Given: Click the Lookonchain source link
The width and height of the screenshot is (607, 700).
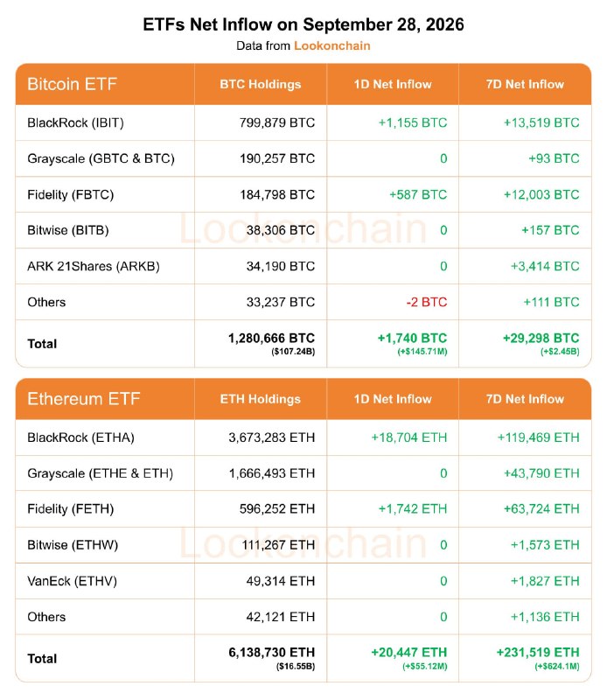Looking at the screenshot, I should point(332,46).
